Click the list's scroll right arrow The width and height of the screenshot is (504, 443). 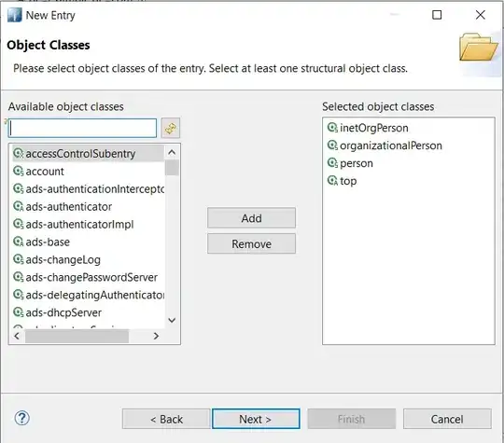tap(156, 336)
